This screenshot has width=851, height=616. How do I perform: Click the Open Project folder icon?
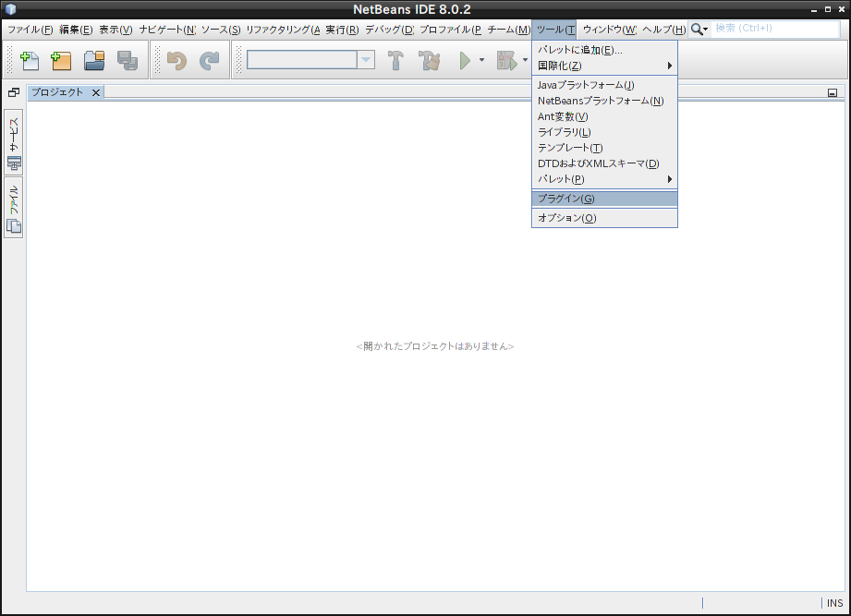94,60
